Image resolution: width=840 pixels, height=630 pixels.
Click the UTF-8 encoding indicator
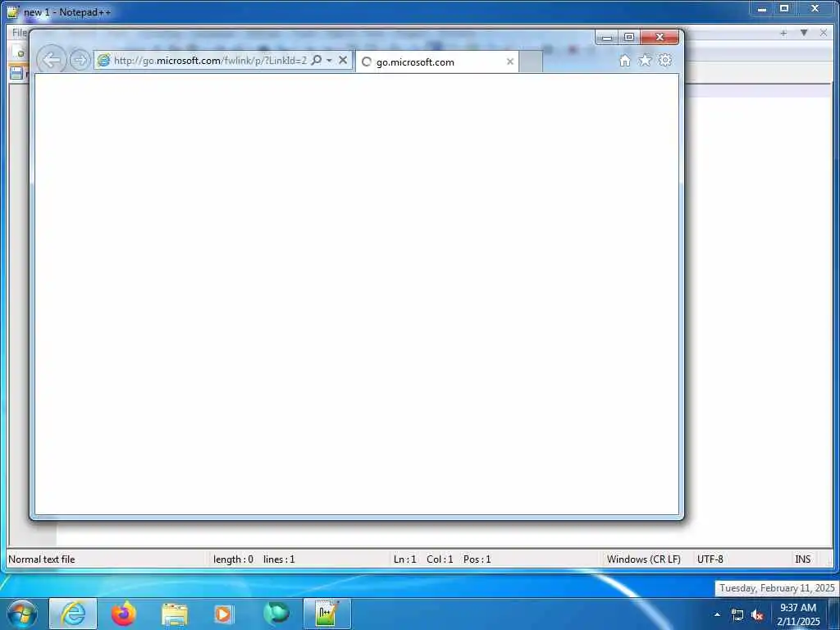[710, 559]
